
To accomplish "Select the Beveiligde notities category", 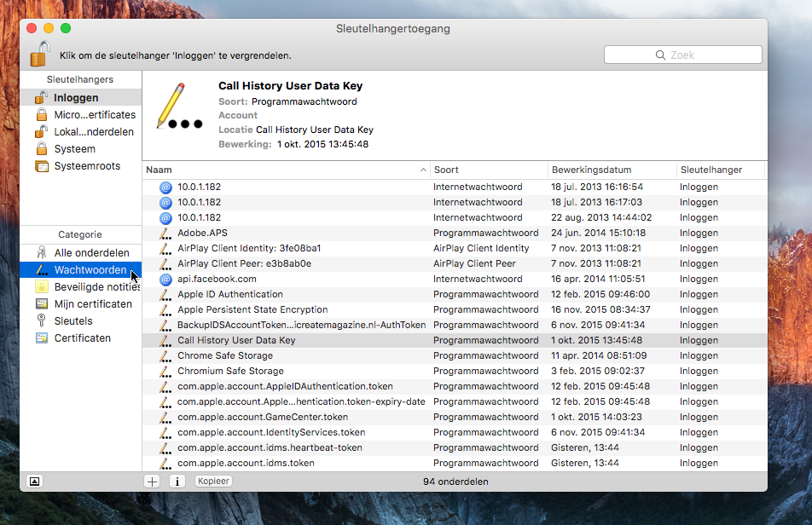I will 96,287.
